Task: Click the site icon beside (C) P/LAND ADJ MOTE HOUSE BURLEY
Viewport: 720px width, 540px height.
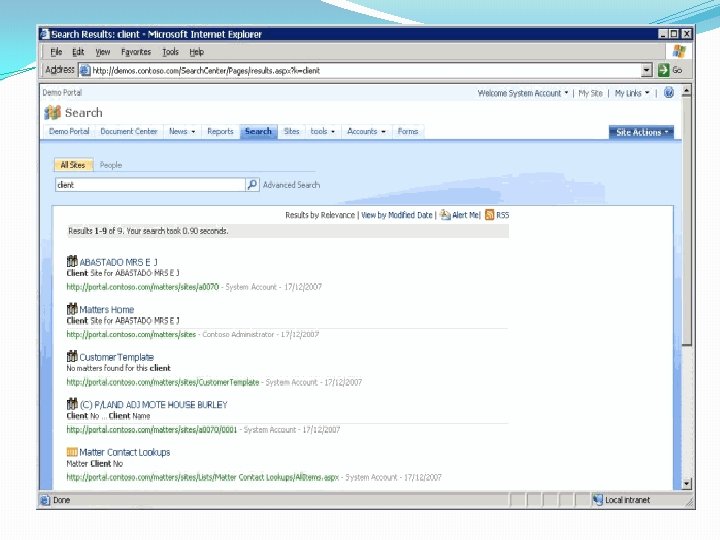Action: coord(72,404)
